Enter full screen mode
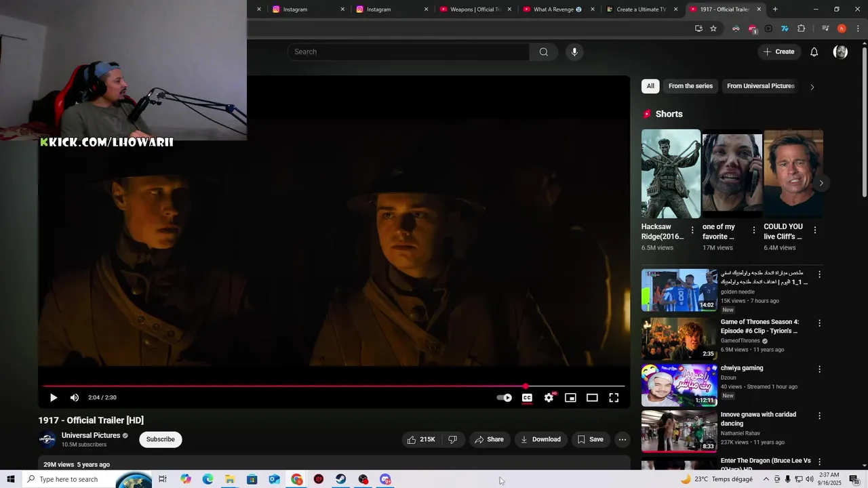 [614, 398]
